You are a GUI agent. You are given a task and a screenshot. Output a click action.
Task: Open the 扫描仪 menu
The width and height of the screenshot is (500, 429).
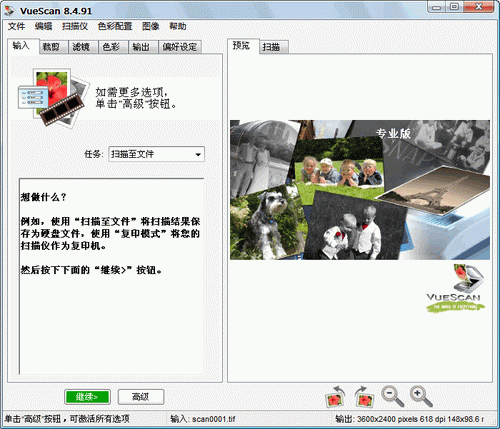[x=75, y=26]
